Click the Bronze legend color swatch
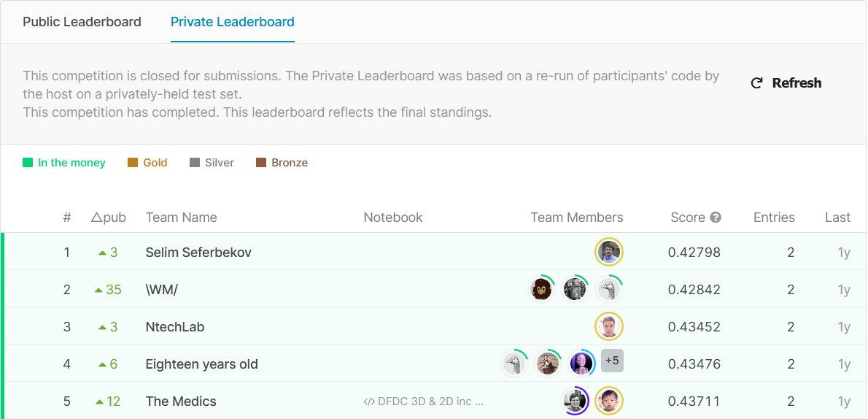This screenshot has height=419, width=868. pyautogui.click(x=261, y=163)
